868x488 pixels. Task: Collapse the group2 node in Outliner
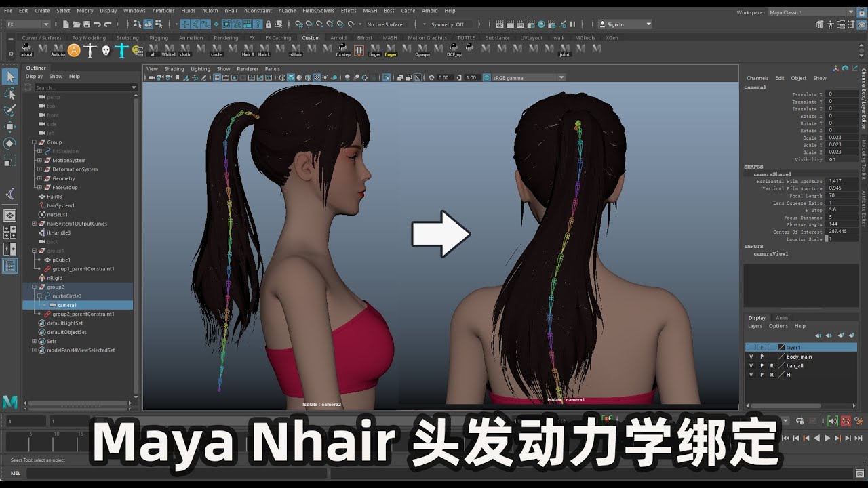(34, 287)
